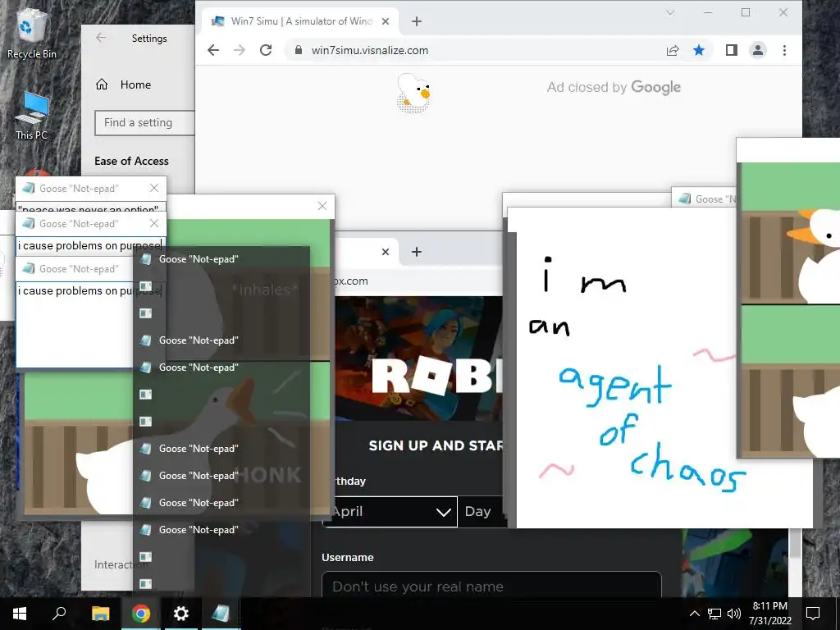
Task: Open File Explorer from the taskbar
Action: tap(100, 614)
